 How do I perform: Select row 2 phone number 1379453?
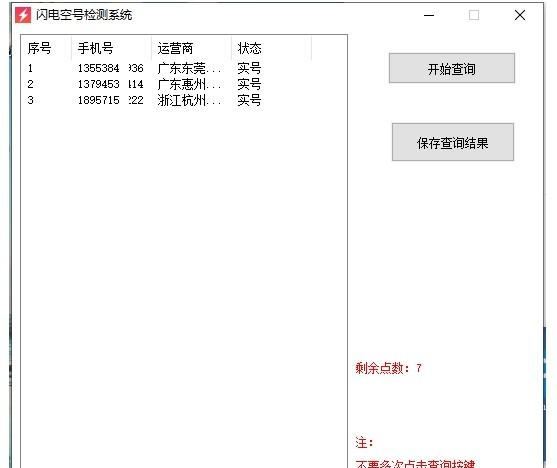110,84
